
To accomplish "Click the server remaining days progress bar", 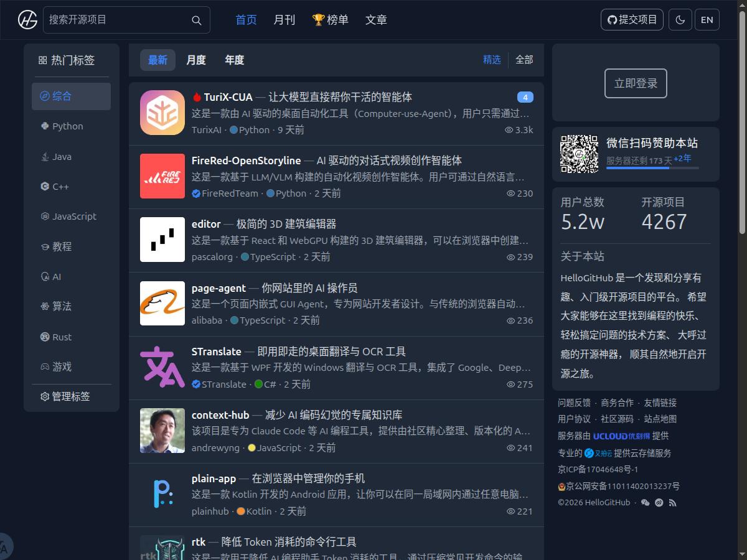I will pyautogui.click(x=652, y=168).
